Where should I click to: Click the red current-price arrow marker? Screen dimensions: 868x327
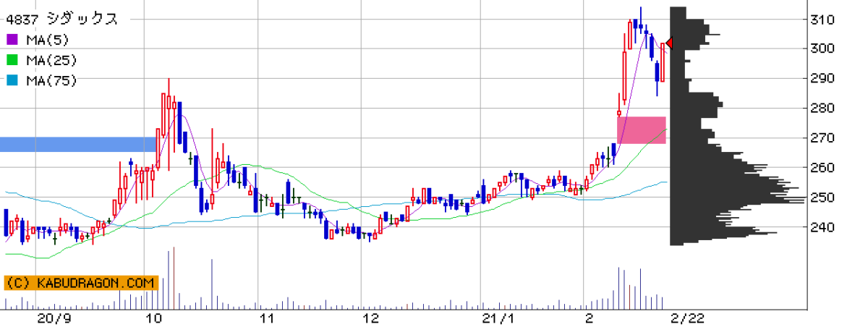point(669,43)
